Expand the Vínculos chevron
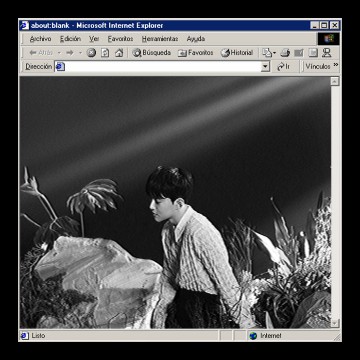 [x=336, y=65]
